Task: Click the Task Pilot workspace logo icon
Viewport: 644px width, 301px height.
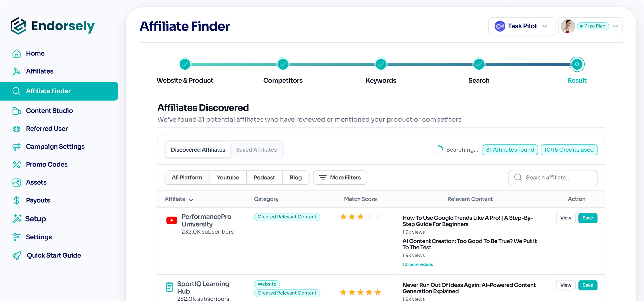Action: 500,26
